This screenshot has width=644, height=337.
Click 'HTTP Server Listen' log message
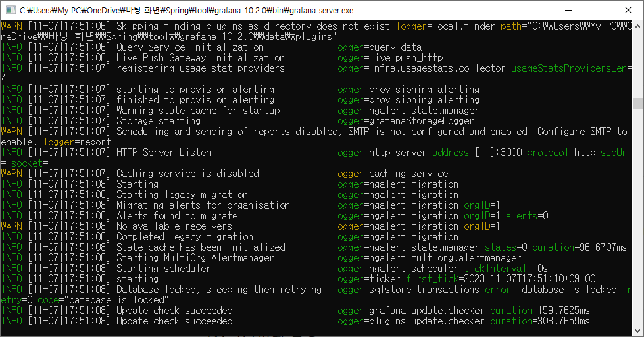click(163, 153)
